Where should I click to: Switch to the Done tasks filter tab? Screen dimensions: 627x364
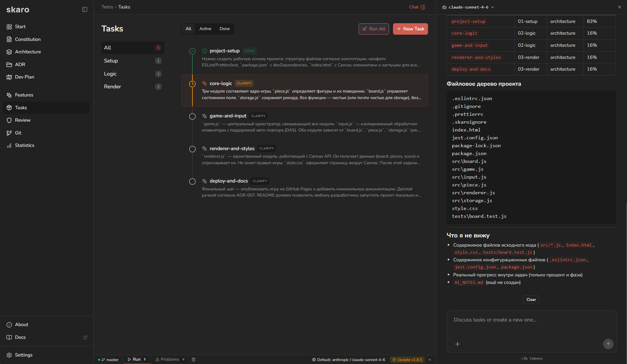point(224,29)
